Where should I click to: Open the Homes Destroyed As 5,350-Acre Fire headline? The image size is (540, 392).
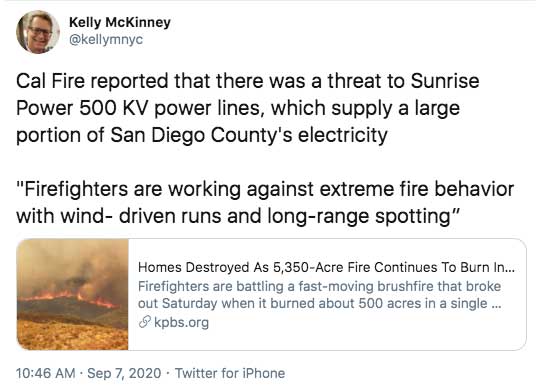click(326, 267)
